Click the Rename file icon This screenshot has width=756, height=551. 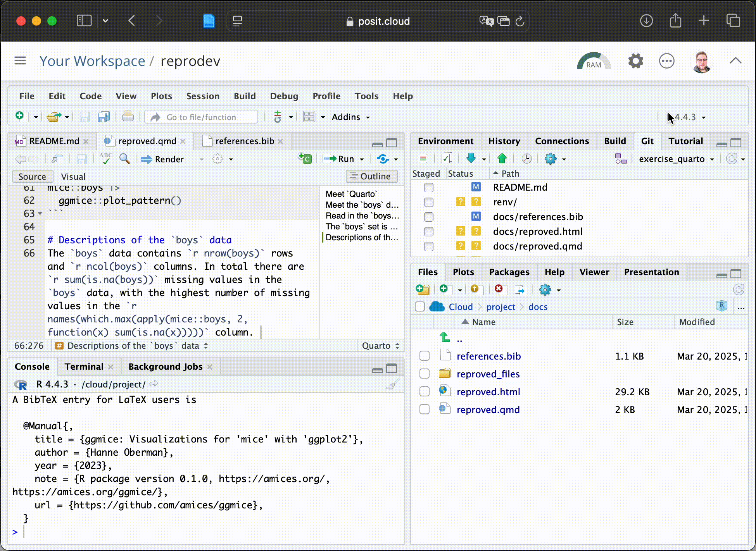click(x=521, y=290)
